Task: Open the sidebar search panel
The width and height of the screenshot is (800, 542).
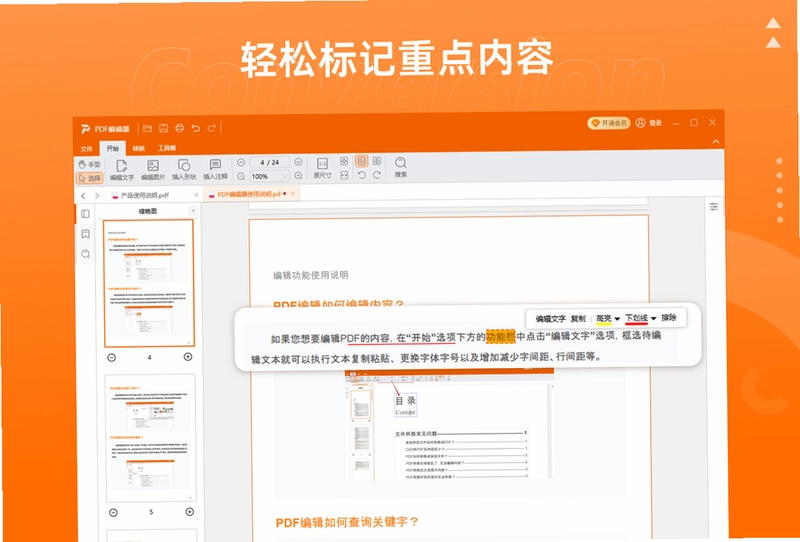Action: tap(85, 254)
